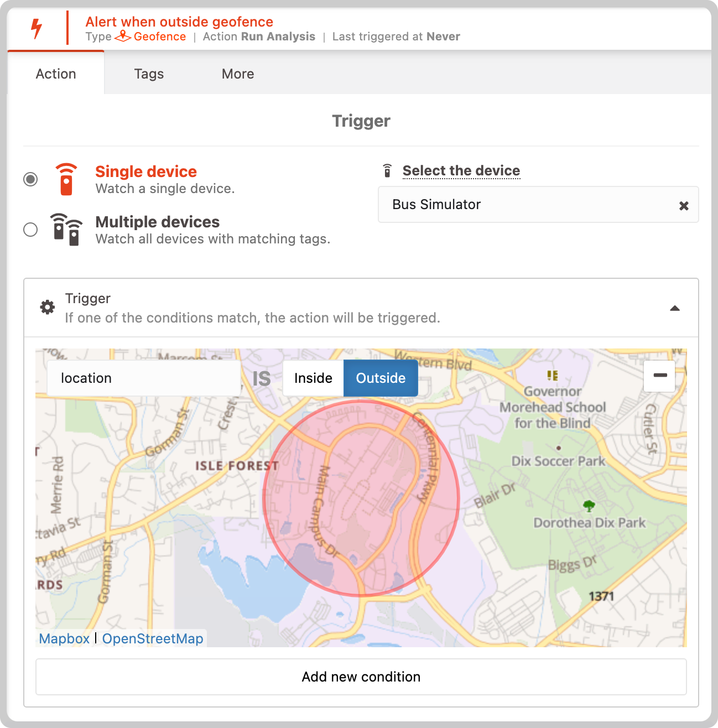718x728 pixels.
Task: Click the gear icon in Trigger panel
Action: click(48, 307)
